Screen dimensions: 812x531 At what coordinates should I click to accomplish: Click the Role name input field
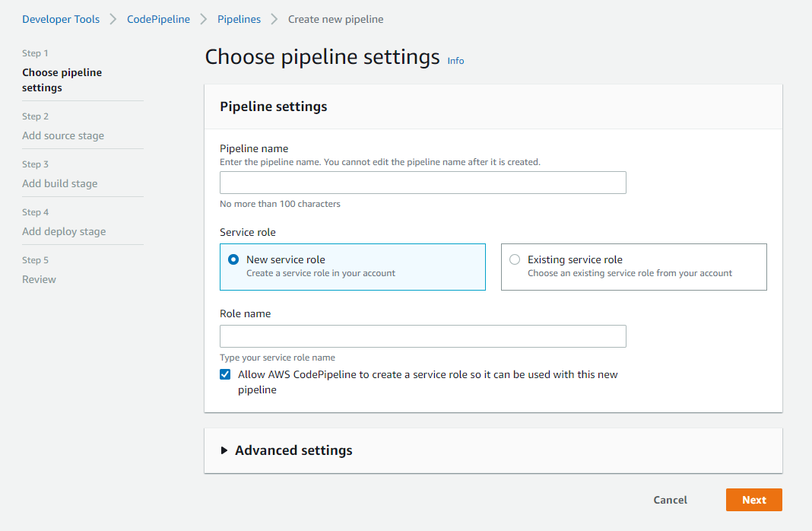423,336
